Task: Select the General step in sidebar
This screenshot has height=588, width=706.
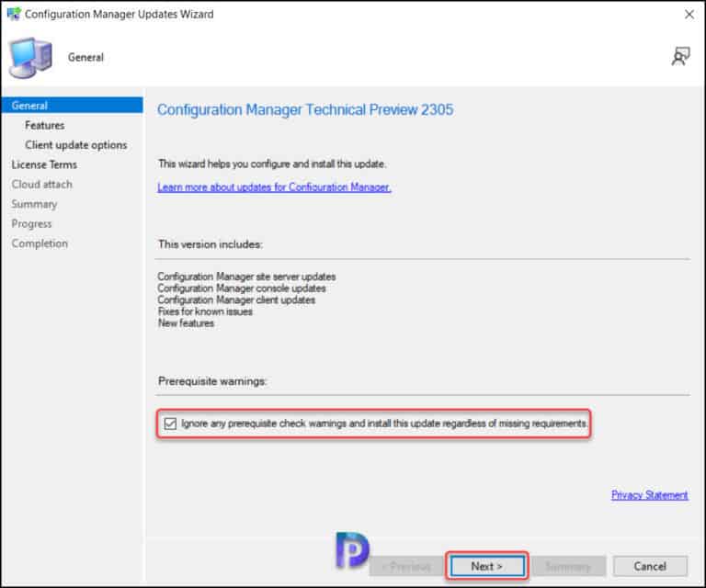Action: tap(72, 106)
